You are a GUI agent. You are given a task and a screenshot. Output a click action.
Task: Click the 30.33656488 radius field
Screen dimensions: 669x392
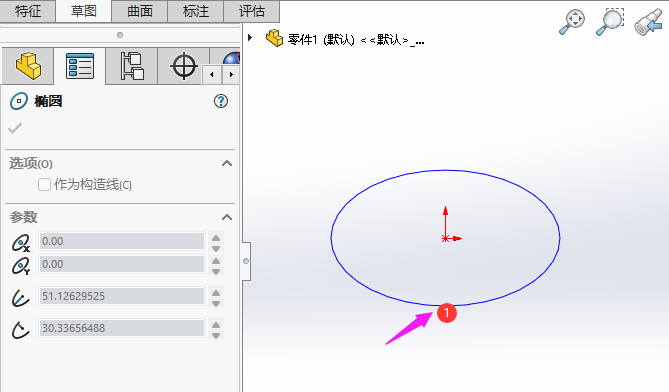[122, 328]
